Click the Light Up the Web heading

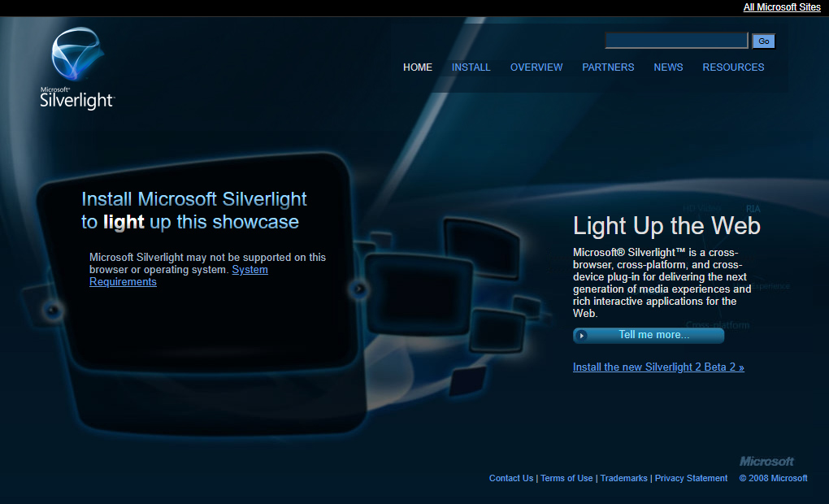[x=666, y=226]
